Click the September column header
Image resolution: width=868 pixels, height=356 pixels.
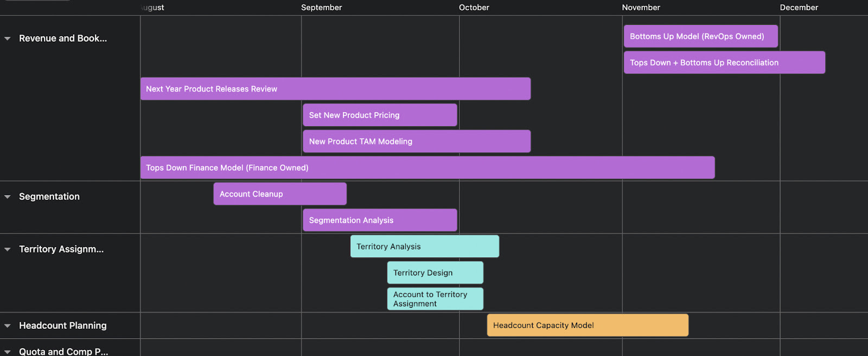[x=321, y=8]
